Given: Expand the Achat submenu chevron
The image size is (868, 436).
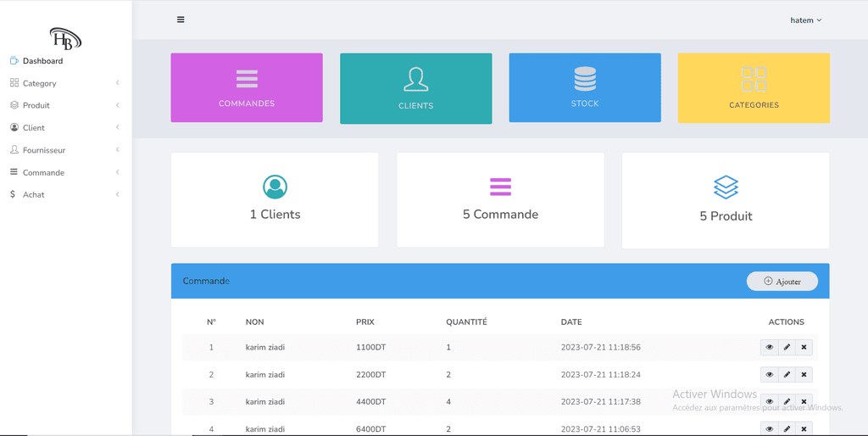Looking at the screenshot, I should coord(117,194).
